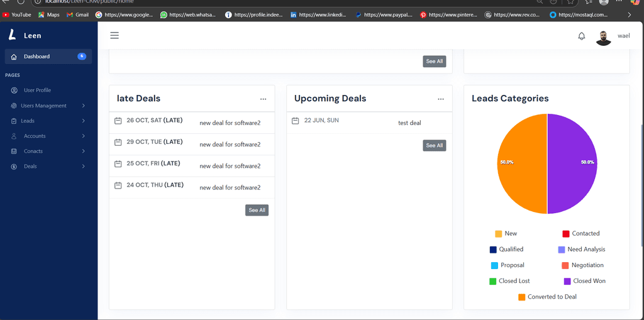Toggle Negotiation legend swatch

click(565, 265)
